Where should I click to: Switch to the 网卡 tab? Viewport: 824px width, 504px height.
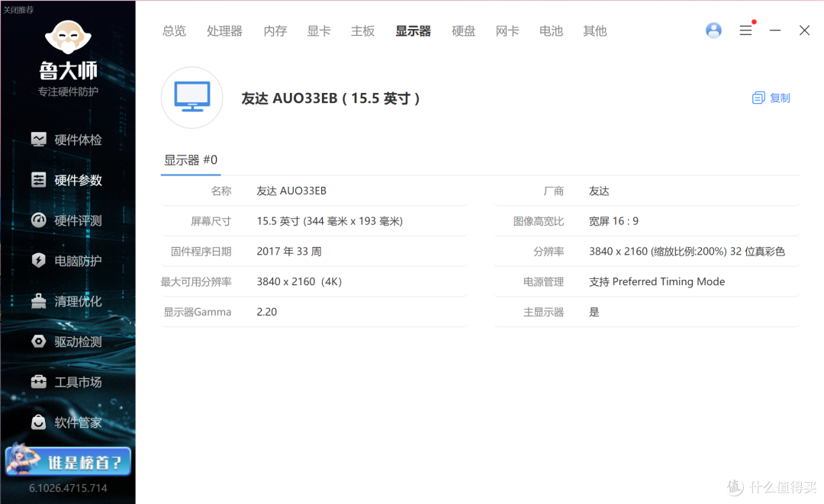pos(507,31)
